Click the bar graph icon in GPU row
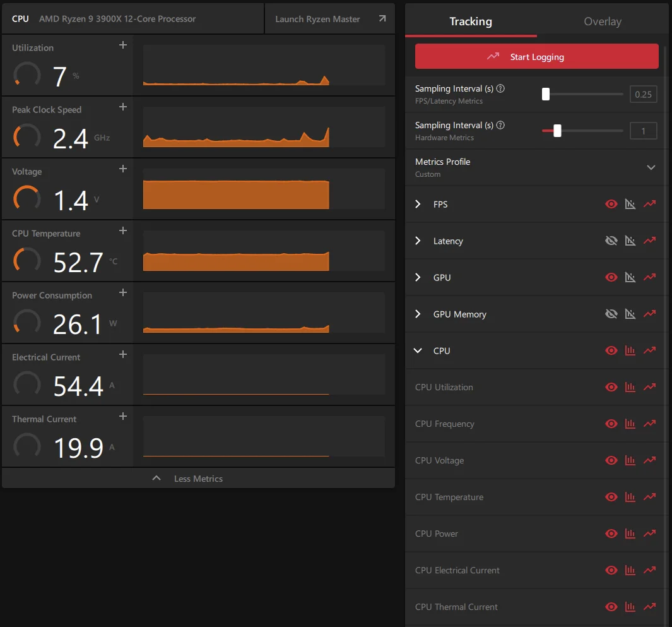Screen dimensions: 672x627 tap(630, 277)
